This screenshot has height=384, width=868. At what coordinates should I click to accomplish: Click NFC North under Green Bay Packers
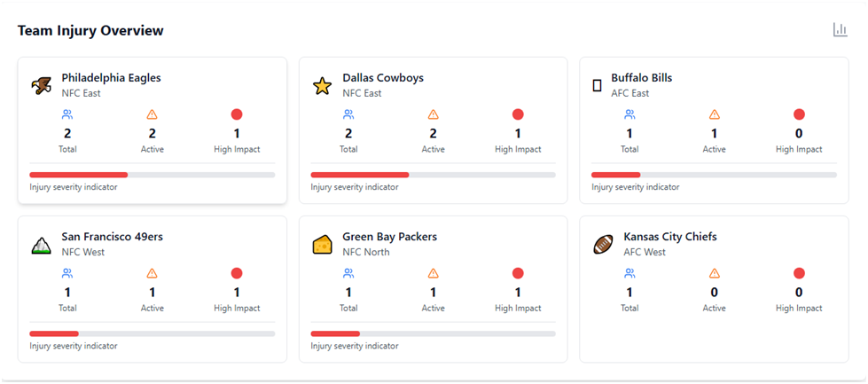pos(366,253)
